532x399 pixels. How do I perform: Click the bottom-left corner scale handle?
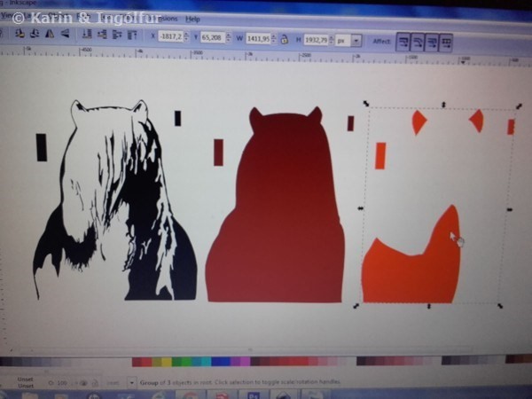pyautogui.click(x=356, y=306)
